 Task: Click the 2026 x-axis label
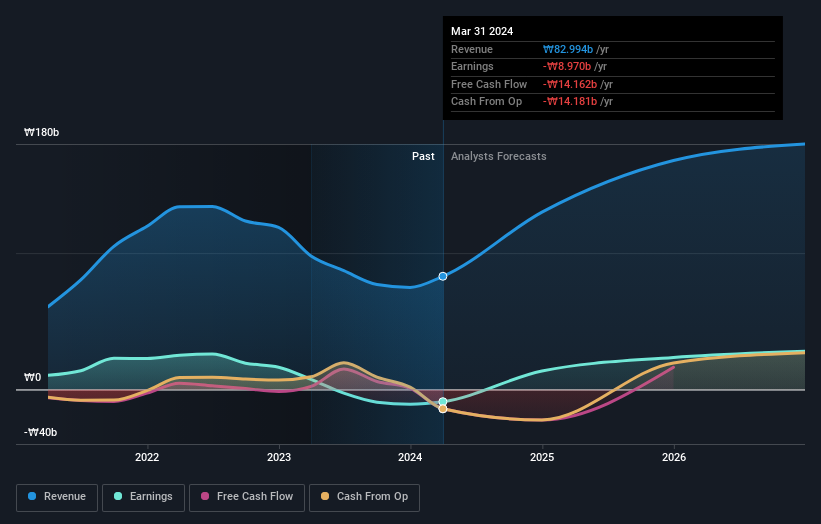click(674, 458)
